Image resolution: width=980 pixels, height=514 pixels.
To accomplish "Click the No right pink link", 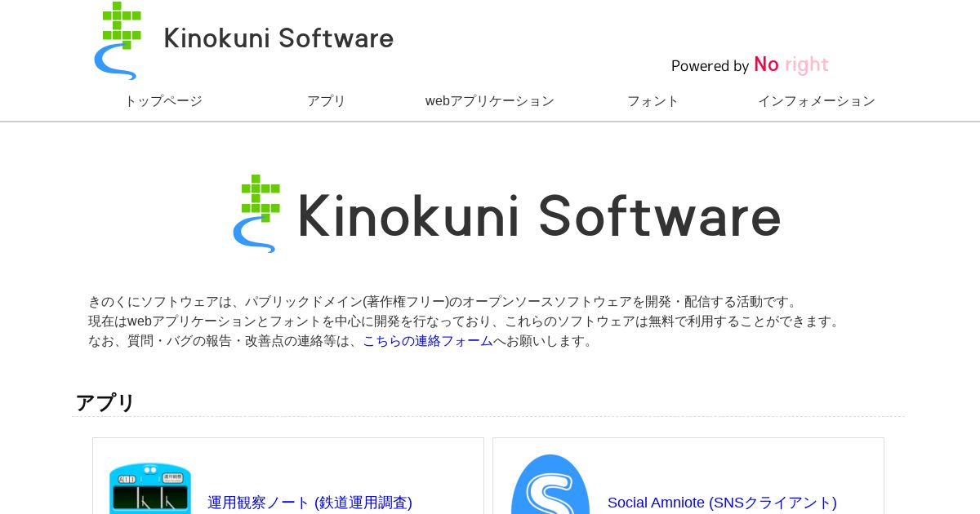I will click(x=791, y=64).
